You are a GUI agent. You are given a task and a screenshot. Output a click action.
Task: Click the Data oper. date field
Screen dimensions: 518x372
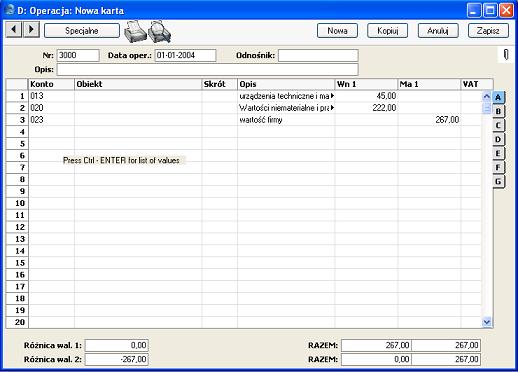click(x=185, y=55)
